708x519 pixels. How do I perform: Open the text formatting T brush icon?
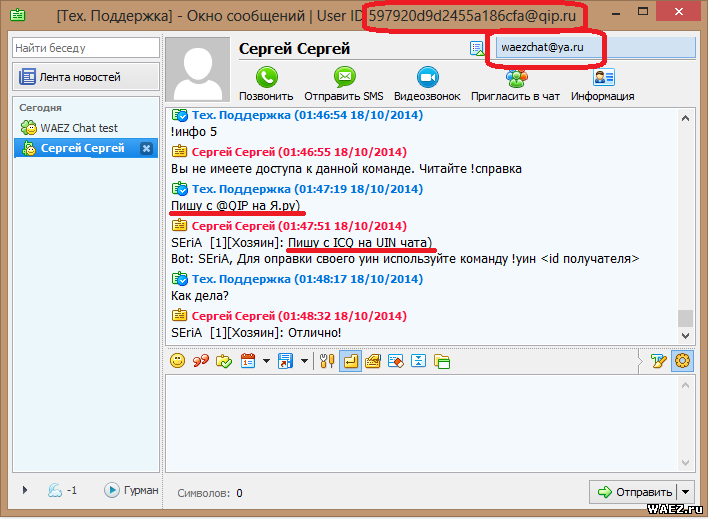coord(658,361)
